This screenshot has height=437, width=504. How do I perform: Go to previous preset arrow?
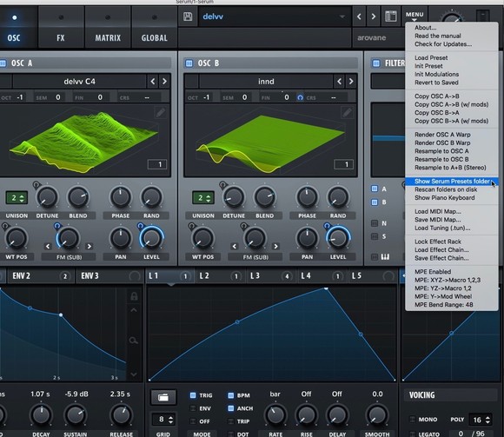click(359, 16)
